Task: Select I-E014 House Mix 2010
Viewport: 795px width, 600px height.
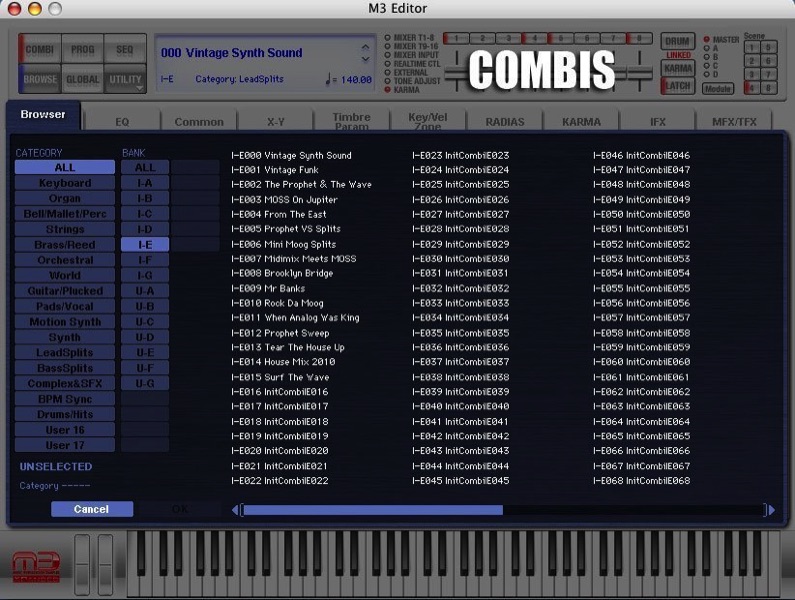Action: (283, 362)
